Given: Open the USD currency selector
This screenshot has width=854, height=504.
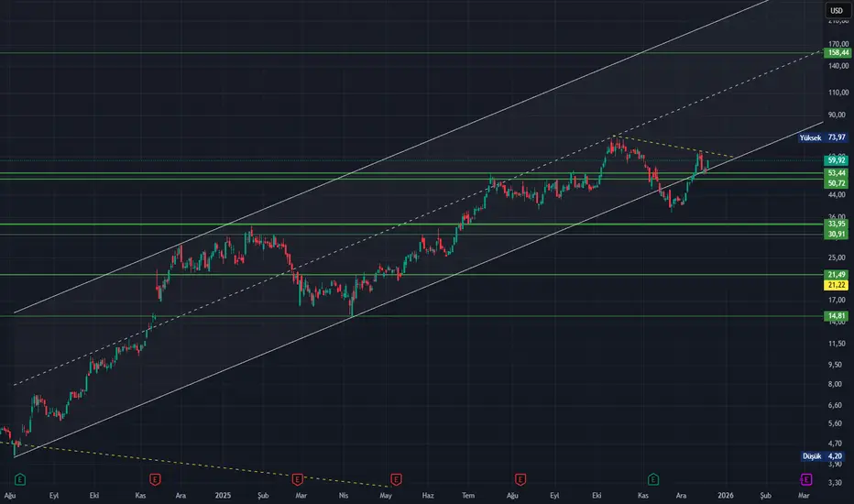Looking at the screenshot, I should [x=837, y=10].
